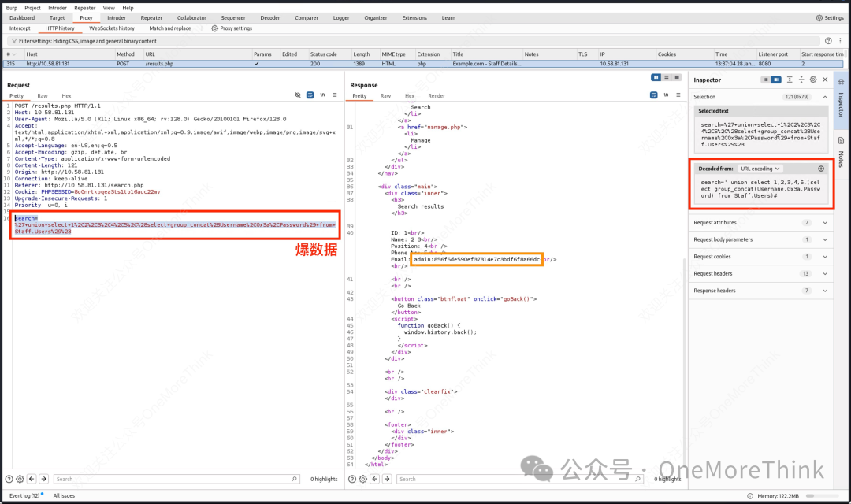Image resolution: width=851 pixels, height=504 pixels.
Task: Open HTTP history help question-mark icon
Action: click(x=828, y=41)
